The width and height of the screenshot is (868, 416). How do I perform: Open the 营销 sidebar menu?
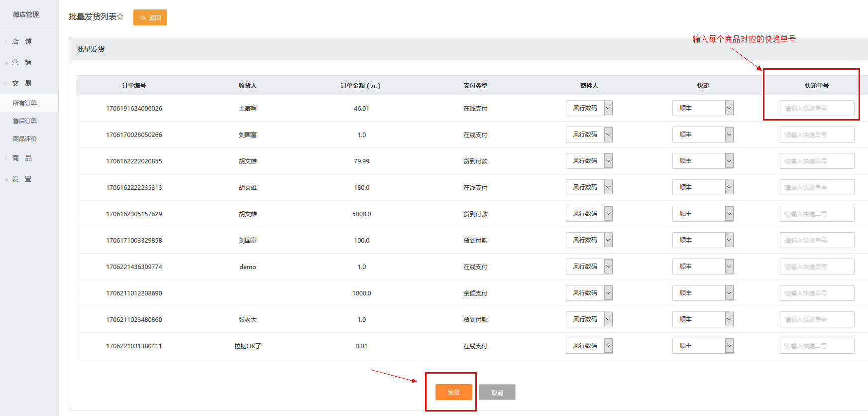point(22,62)
